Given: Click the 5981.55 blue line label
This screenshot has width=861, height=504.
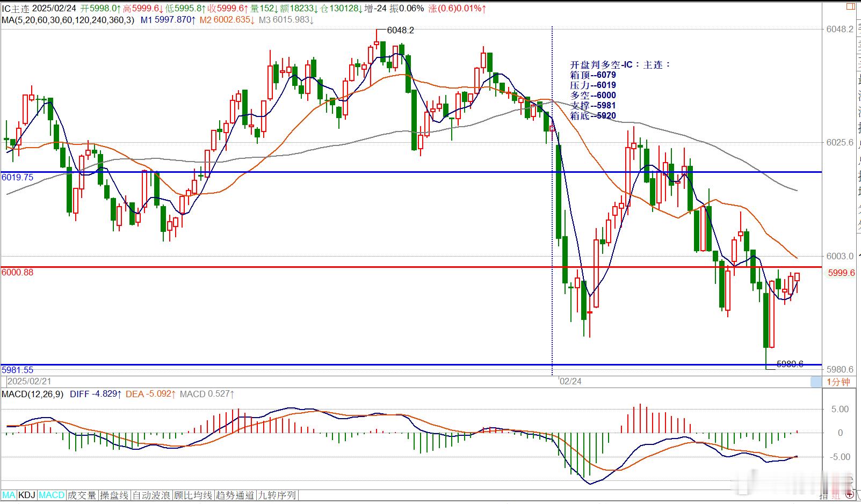Looking at the screenshot, I should coord(17,370).
